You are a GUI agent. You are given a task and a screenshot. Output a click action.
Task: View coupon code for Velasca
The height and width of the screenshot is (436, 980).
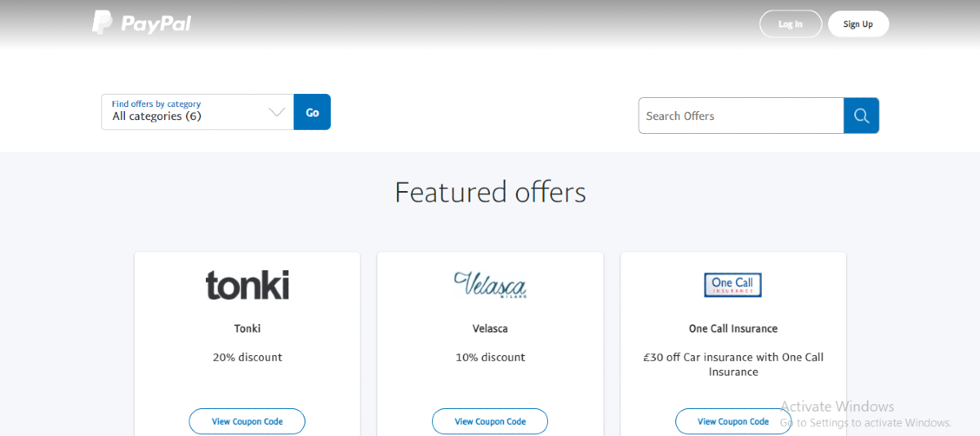[490, 421]
